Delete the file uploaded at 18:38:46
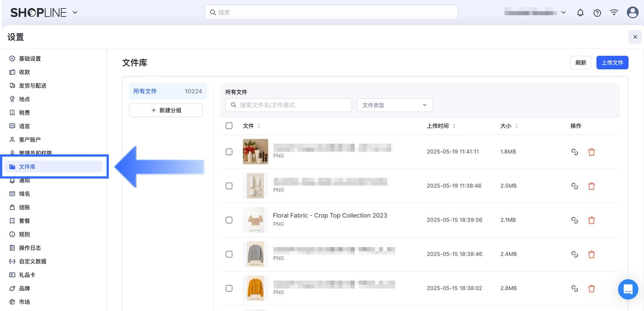 [x=591, y=254]
